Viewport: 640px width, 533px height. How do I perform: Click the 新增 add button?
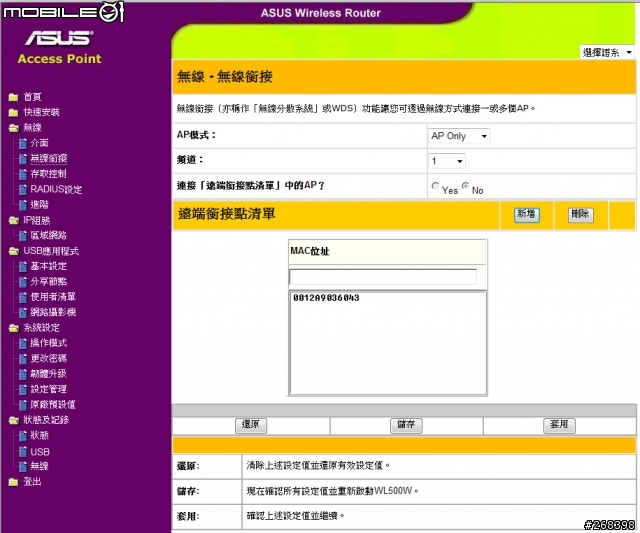pos(527,215)
